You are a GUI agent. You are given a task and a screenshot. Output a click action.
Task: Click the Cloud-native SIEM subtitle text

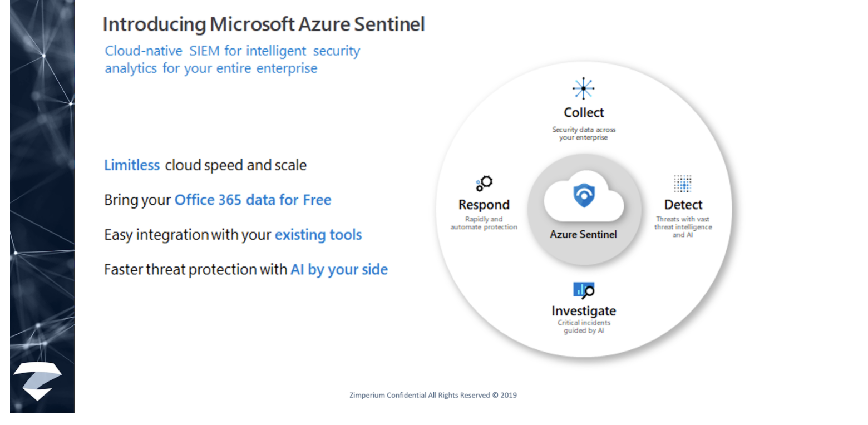coord(233,60)
